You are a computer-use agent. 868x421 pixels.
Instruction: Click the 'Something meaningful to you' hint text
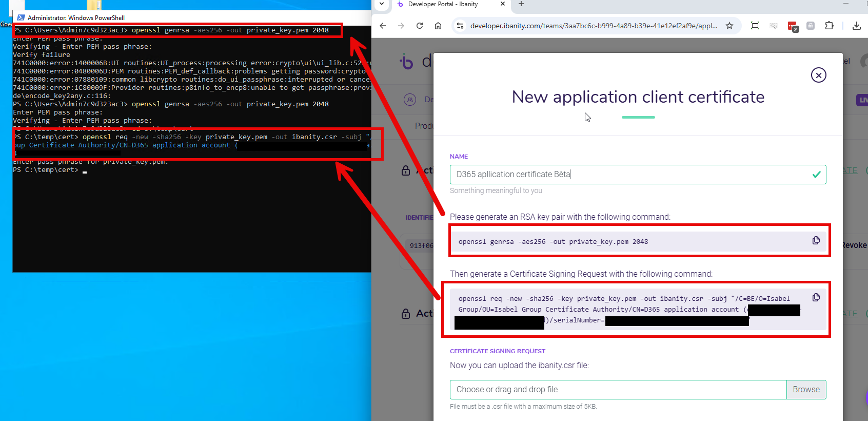(496, 190)
